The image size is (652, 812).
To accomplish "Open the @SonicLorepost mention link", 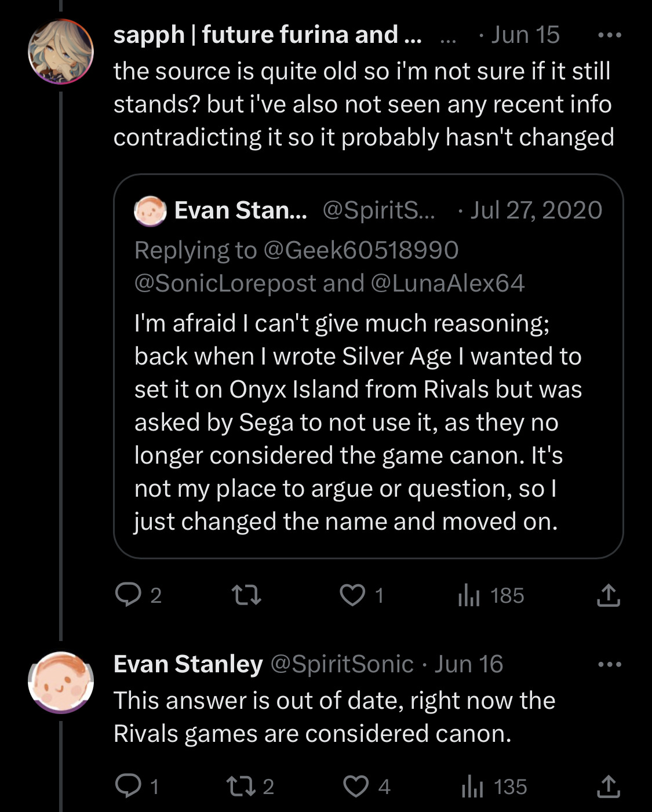I will point(225,283).
